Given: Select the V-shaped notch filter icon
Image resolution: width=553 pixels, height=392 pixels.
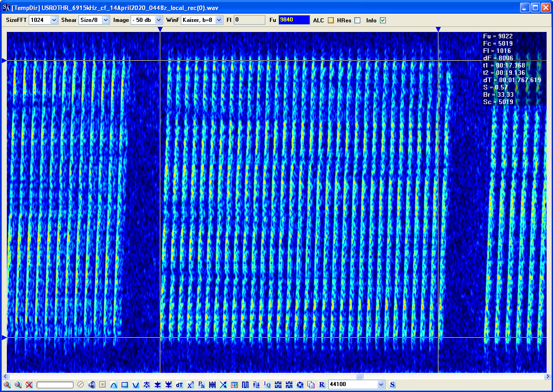Looking at the screenshot, I should [x=136, y=385].
